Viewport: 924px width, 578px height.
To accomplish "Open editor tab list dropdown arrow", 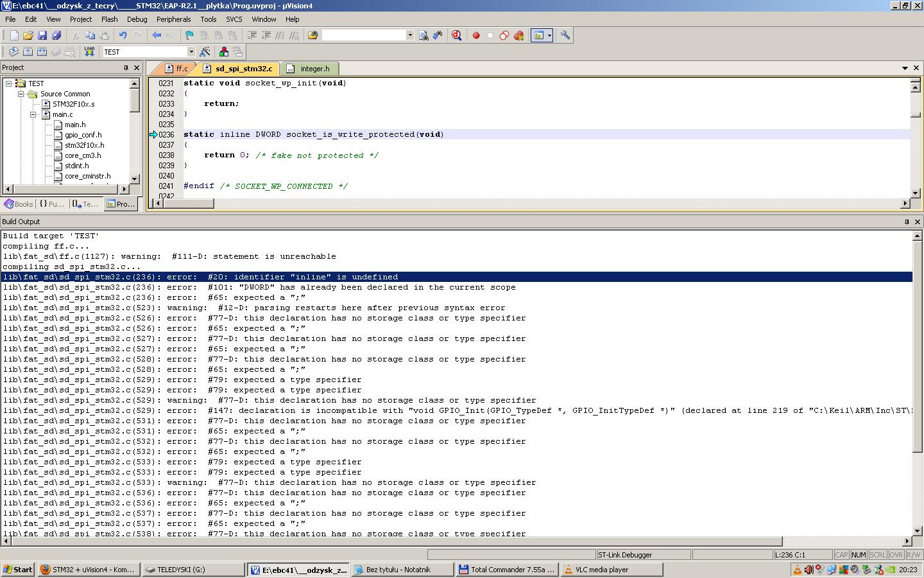I will pyautogui.click(x=905, y=68).
